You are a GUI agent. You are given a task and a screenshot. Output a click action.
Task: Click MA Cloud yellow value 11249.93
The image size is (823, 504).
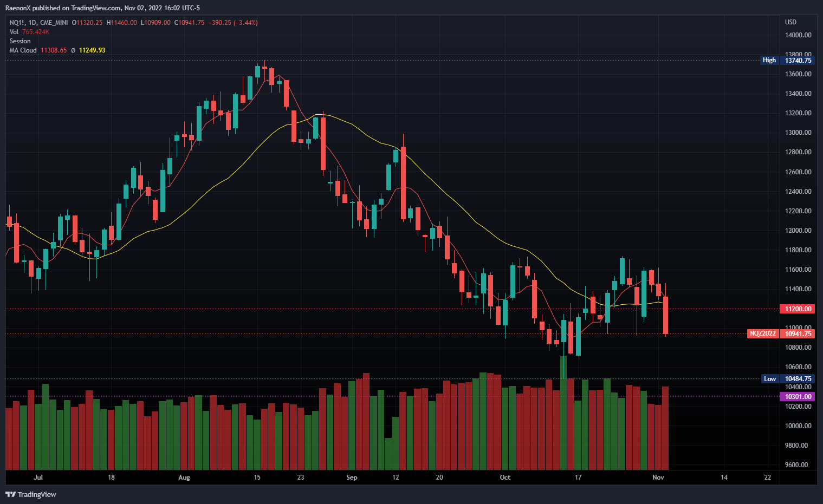(x=92, y=50)
